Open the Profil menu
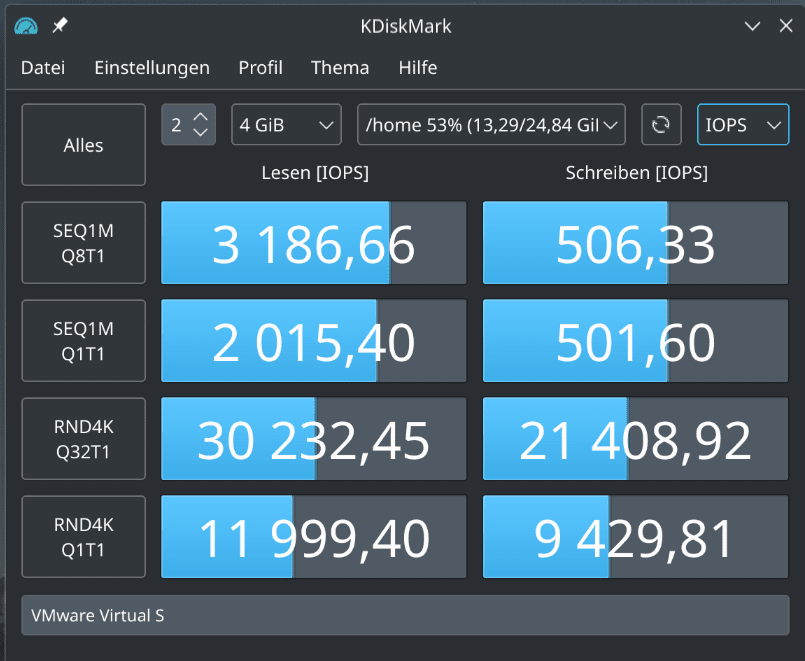 click(x=260, y=68)
